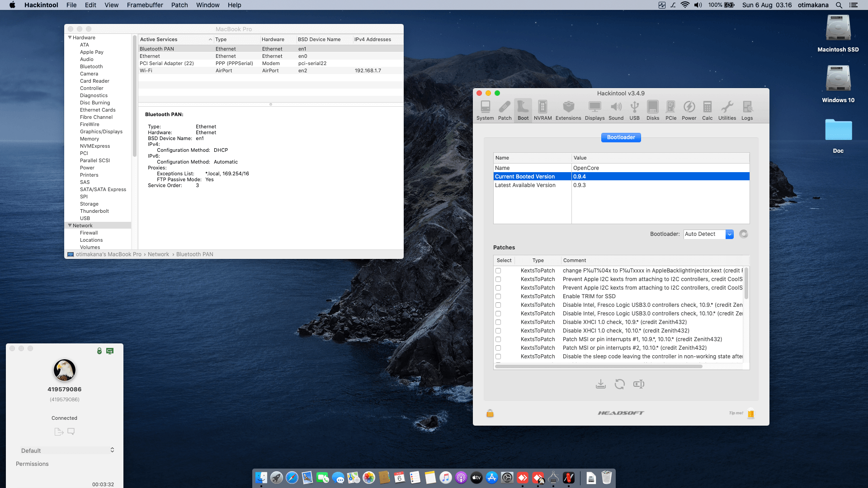Click the refresh patches icon
The width and height of the screenshot is (868, 488).
[x=620, y=384]
